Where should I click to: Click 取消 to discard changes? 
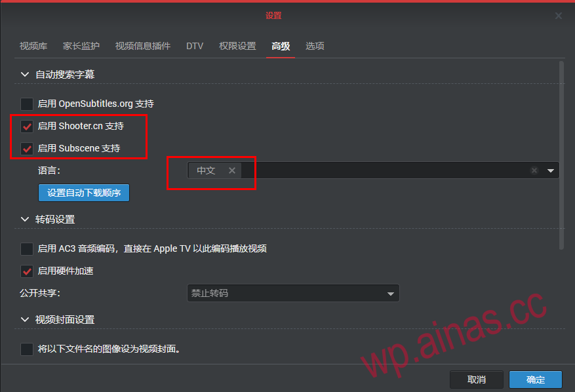point(477,380)
